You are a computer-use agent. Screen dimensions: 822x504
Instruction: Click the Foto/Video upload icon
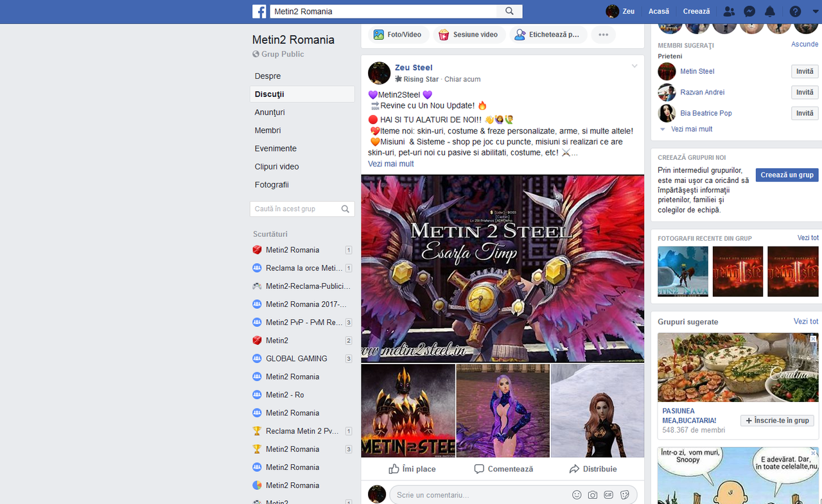[x=379, y=35]
